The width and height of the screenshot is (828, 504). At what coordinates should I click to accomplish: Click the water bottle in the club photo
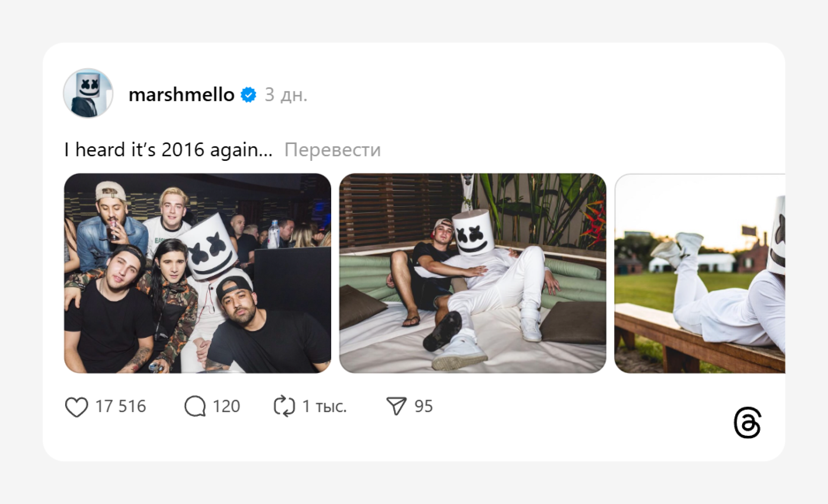click(273, 234)
